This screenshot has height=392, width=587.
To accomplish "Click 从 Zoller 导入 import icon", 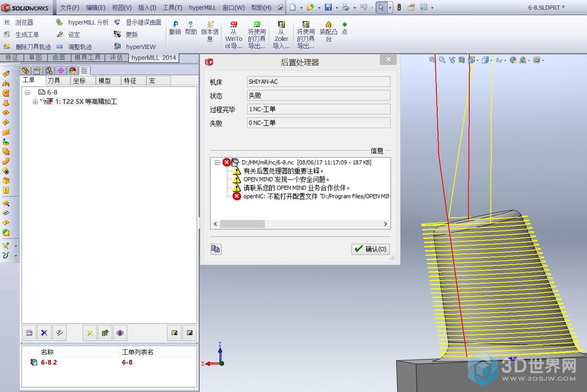I will click(281, 35).
